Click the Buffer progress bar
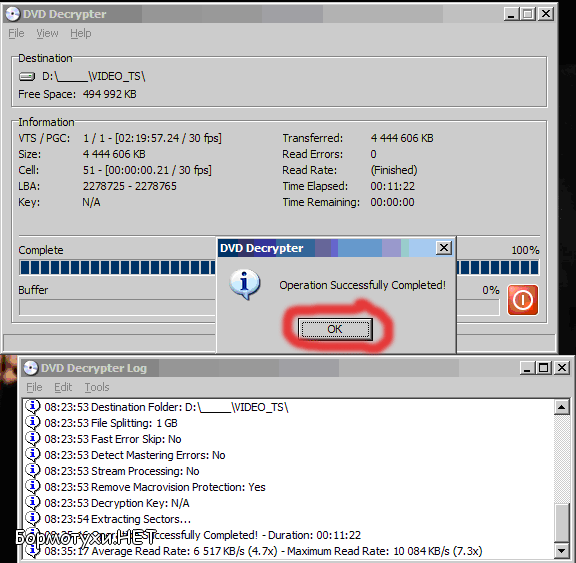Image resolution: width=576 pixels, height=563 pixels. [259, 307]
